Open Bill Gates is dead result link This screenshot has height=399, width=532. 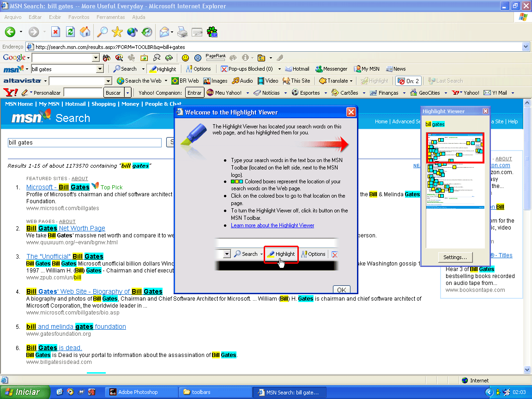54,347
